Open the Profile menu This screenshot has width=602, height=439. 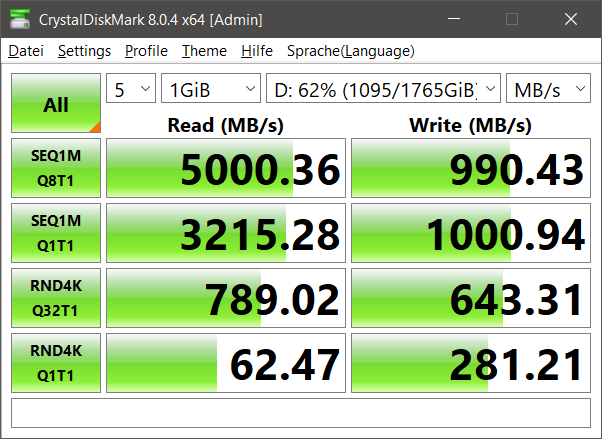(146, 51)
